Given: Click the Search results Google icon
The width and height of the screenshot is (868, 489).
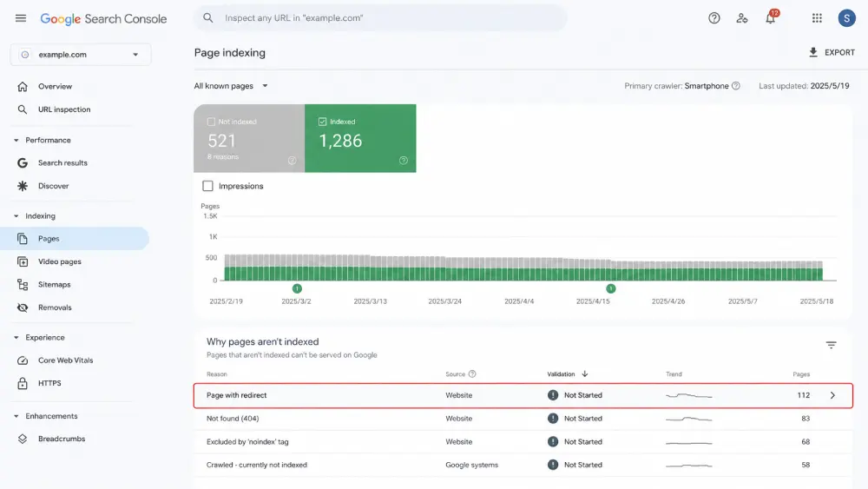Looking at the screenshot, I should pos(23,162).
